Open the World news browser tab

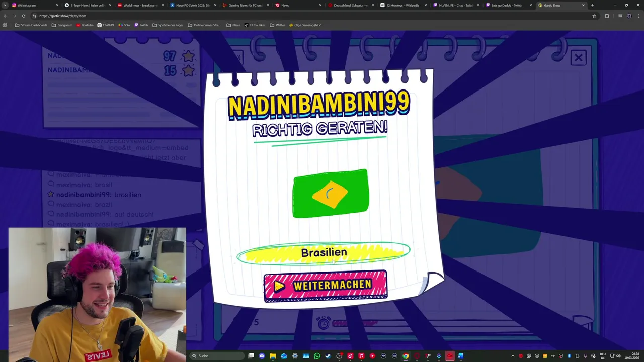(140, 5)
